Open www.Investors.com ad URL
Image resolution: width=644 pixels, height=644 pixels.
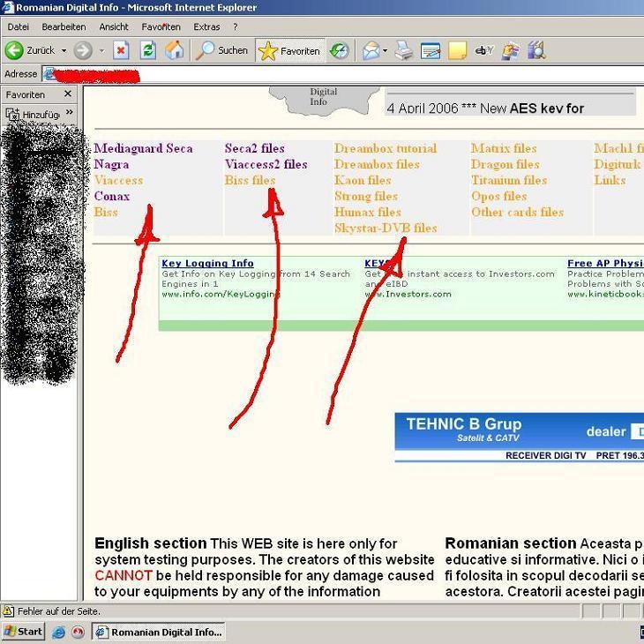408,294
